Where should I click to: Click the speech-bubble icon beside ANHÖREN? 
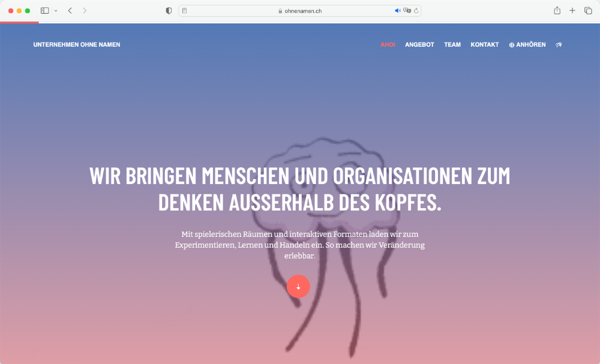(559, 44)
